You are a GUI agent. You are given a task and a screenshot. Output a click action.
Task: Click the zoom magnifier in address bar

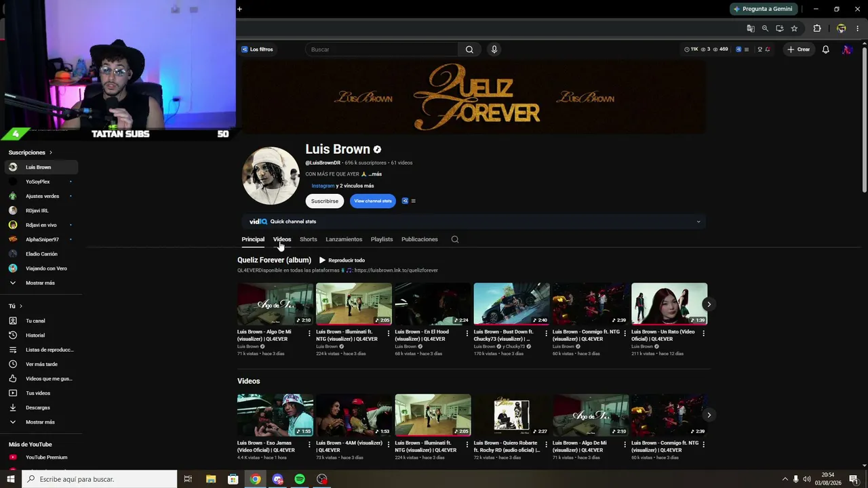click(x=765, y=28)
